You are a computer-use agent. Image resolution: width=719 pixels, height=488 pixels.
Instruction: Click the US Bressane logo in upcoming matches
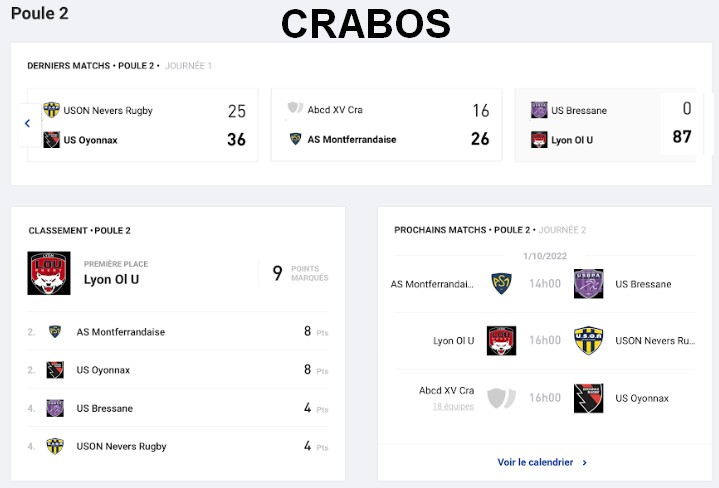(588, 284)
